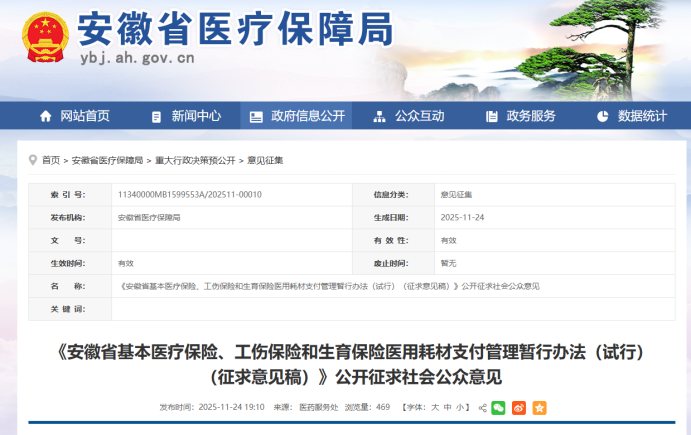Share the article via WeChat icon
Image resolution: width=691 pixels, height=435 pixels.
pos(498,408)
